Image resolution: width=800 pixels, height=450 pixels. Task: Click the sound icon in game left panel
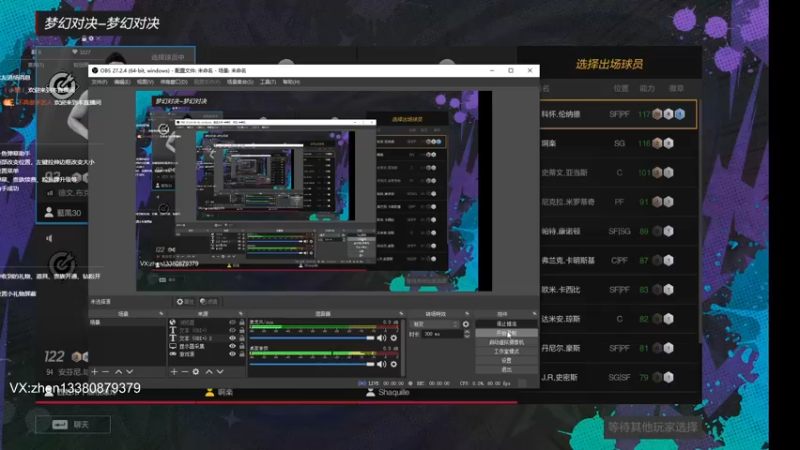click(x=49, y=238)
